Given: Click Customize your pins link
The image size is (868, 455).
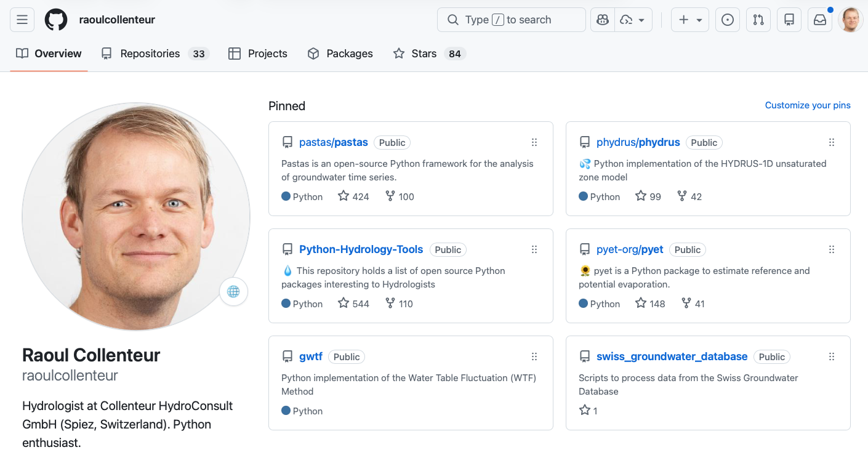Looking at the screenshot, I should (x=807, y=105).
